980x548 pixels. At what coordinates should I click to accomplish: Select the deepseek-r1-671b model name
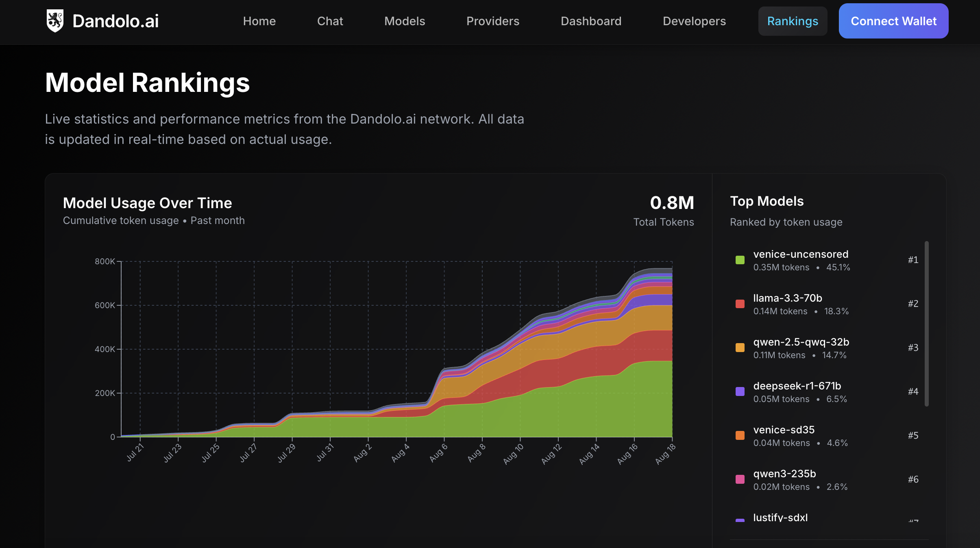pyautogui.click(x=797, y=386)
